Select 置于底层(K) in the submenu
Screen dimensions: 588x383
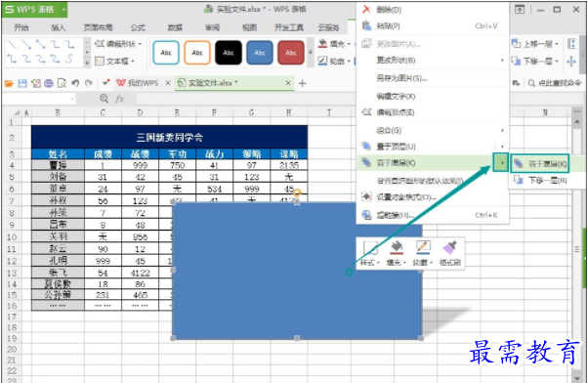[x=540, y=163]
